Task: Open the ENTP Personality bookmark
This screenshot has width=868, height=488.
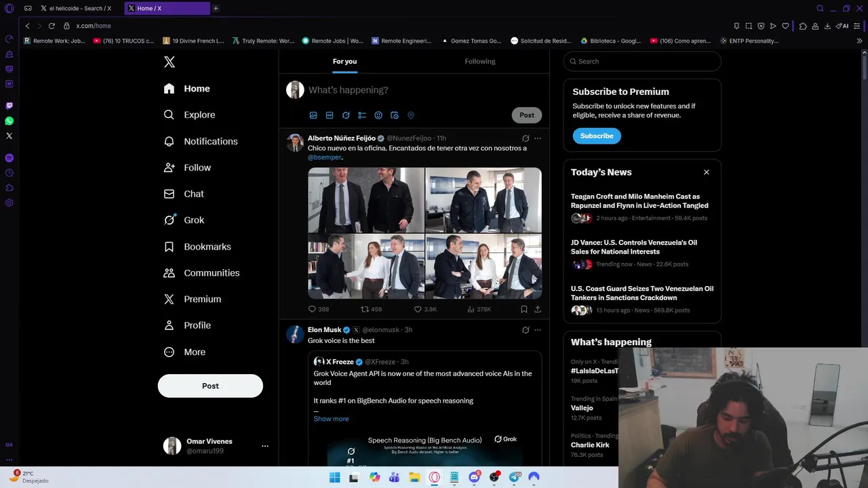Action: pyautogui.click(x=749, y=41)
